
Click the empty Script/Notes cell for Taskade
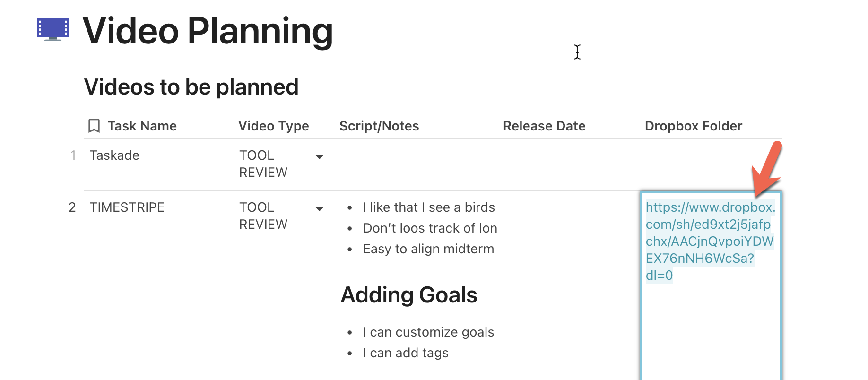416,164
